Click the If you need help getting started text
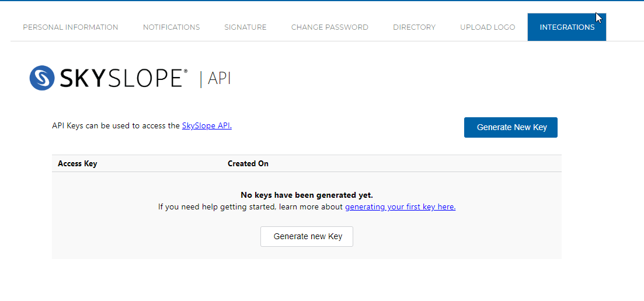 [251, 206]
